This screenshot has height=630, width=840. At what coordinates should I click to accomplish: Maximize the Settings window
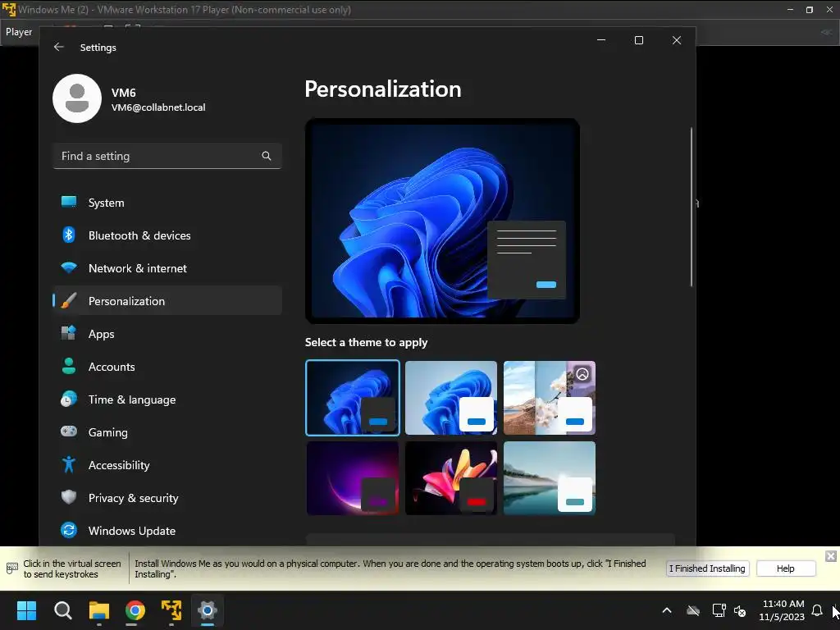coord(638,40)
